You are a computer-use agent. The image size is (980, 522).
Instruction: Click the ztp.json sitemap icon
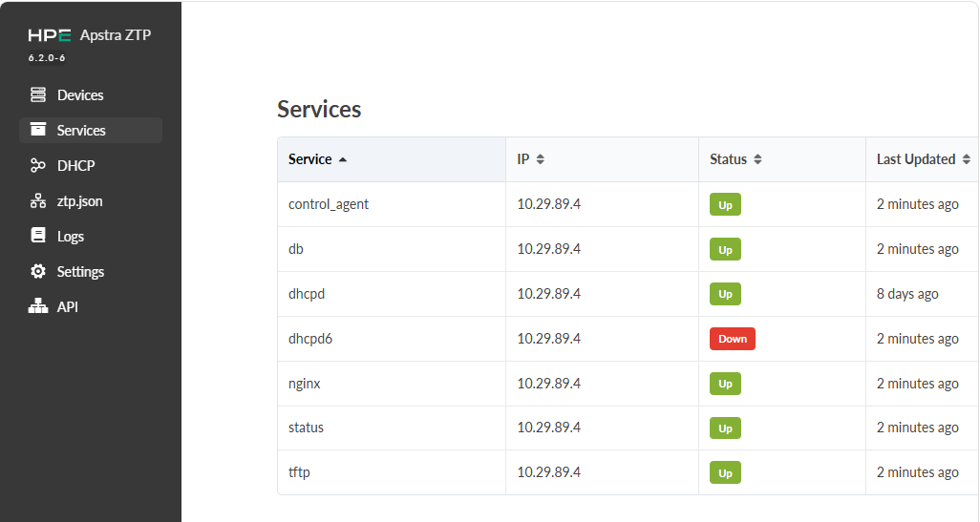click(38, 201)
